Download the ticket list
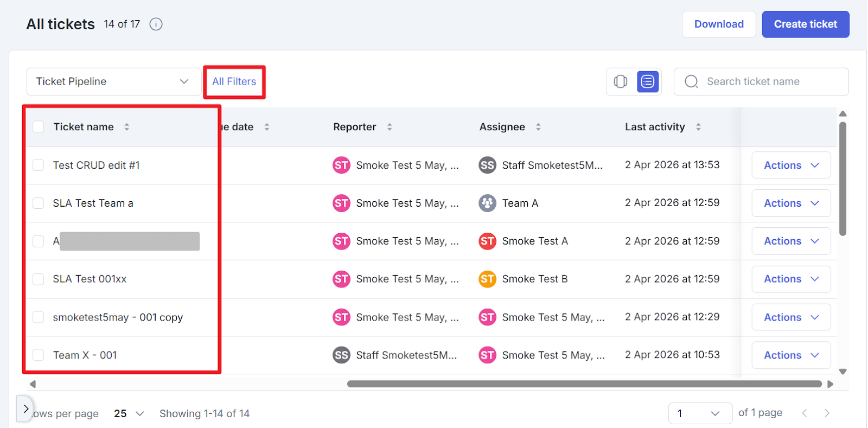Viewport: 868px width, 428px height. tap(718, 24)
